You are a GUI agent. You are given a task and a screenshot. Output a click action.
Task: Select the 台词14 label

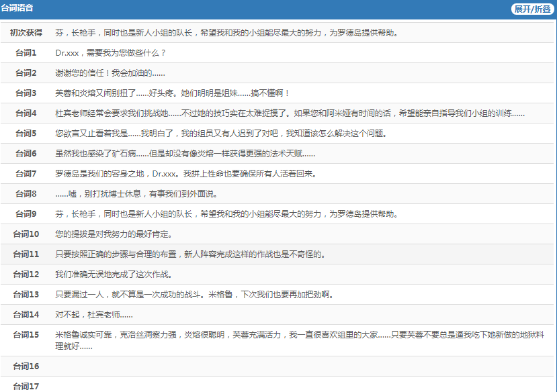coord(26,315)
